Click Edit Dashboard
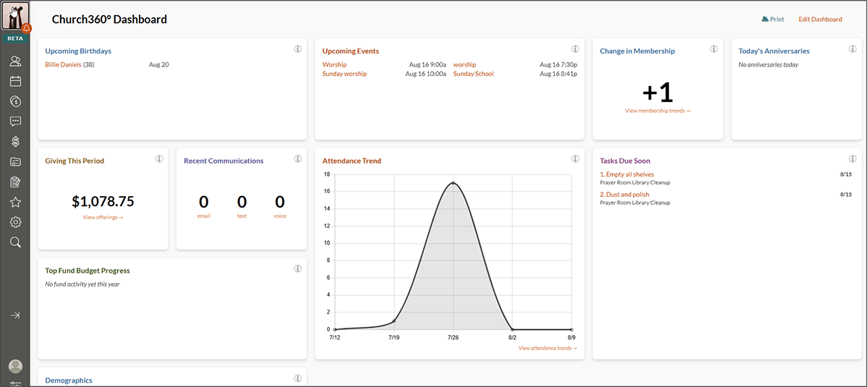Viewport: 868px width, 387px height. [x=820, y=20]
